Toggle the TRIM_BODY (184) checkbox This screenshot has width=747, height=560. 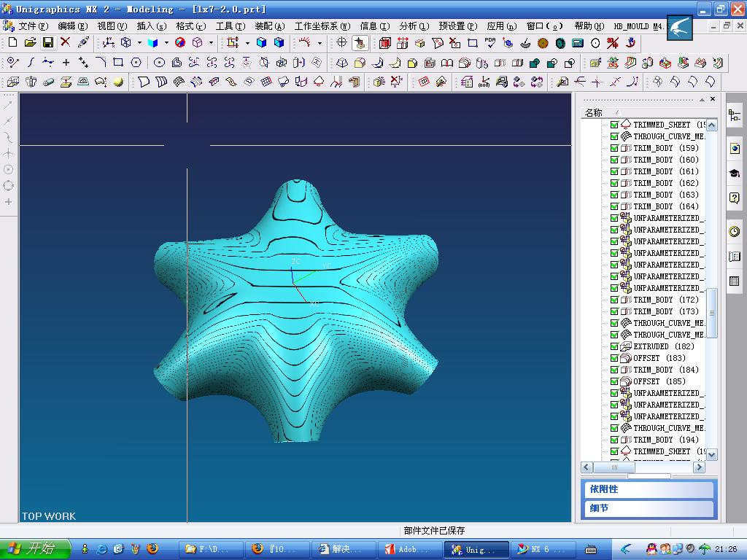(x=614, y=370)
